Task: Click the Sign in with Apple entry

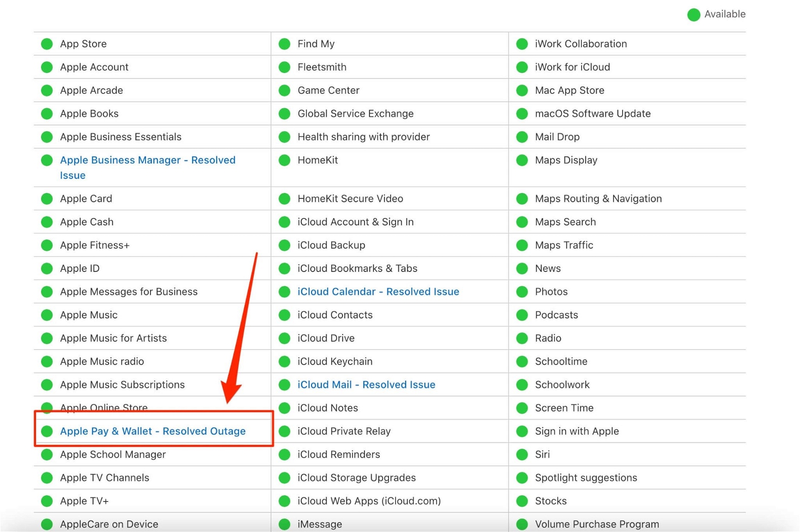Action: click(576, 431)
